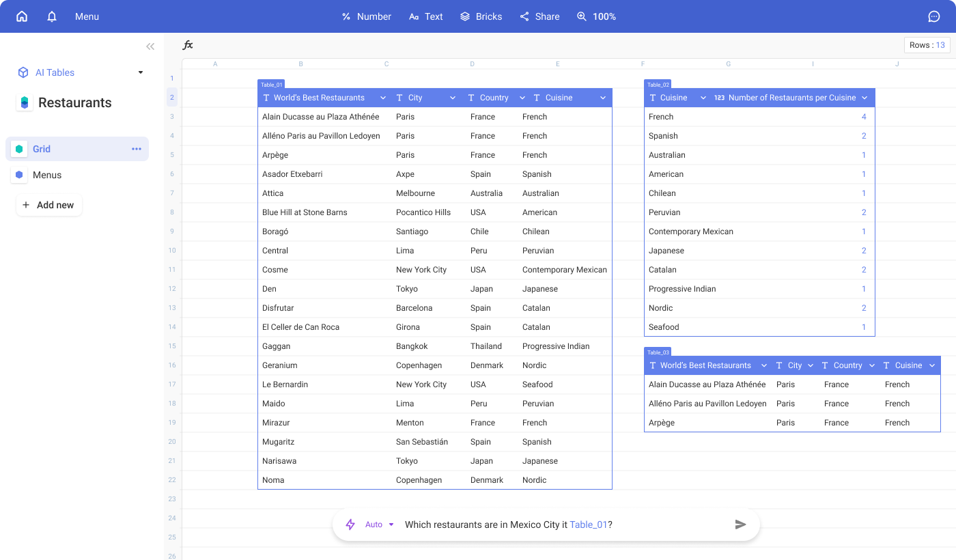Select the Text formatting tool
Image resolution: width=956 pixels, height=560 pixels.
pyautogui.click(x=425, y=16)
